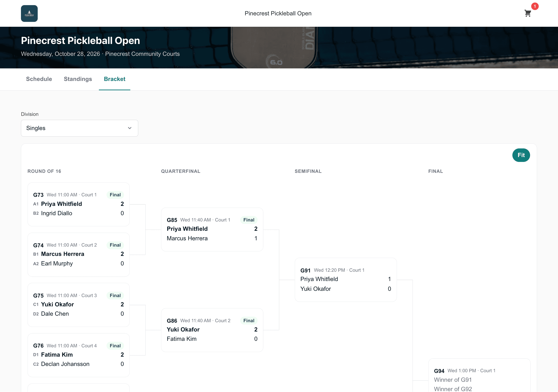Viewport: 558px width, 392px height.
Task: Click the ROUND OF 16 column header
Action: click(44, 171)
